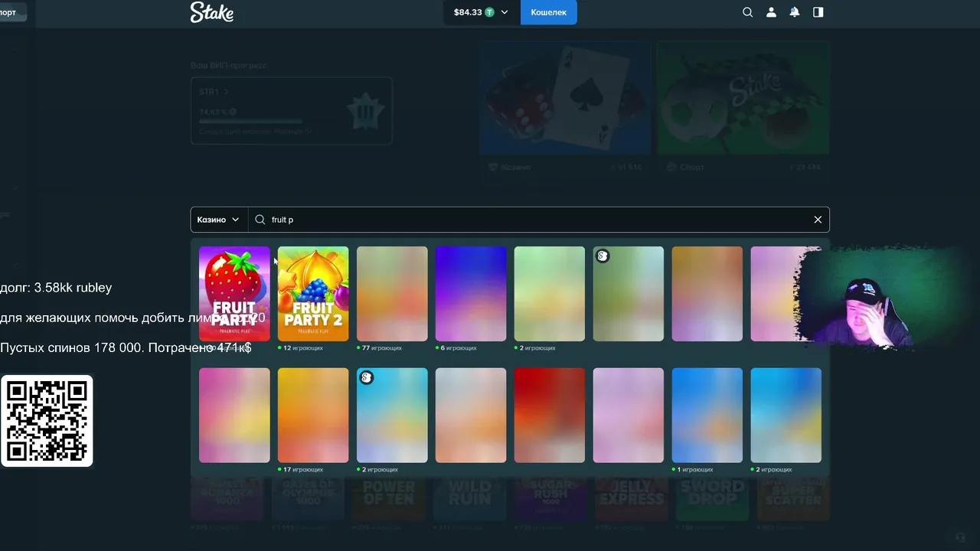Click the Stake badge on the blue-yellow thumbnail

[366, 378]
